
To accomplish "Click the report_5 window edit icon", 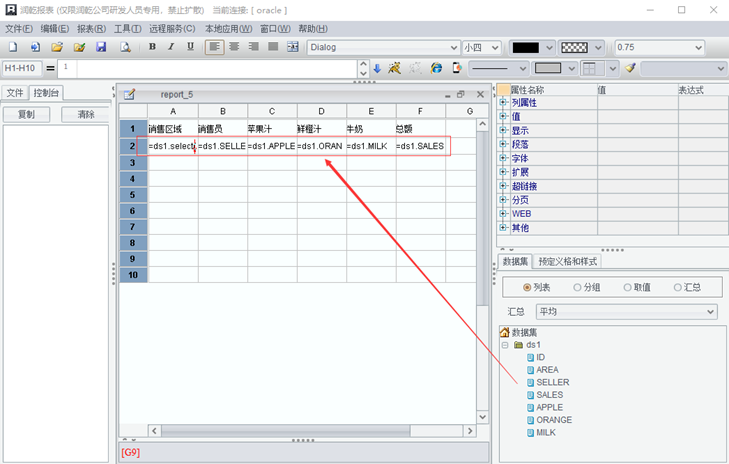I will (129, 94).
